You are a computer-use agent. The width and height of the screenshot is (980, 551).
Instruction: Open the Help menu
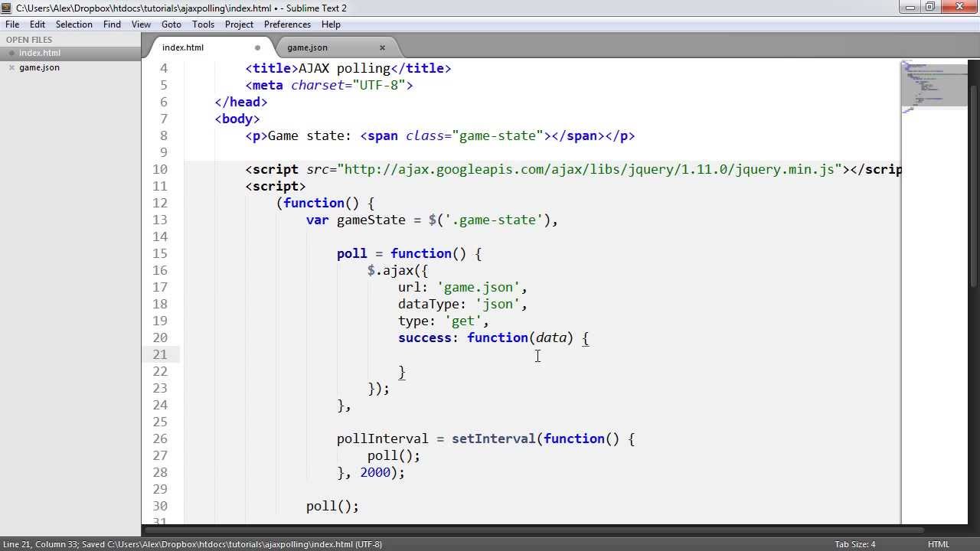331,24
